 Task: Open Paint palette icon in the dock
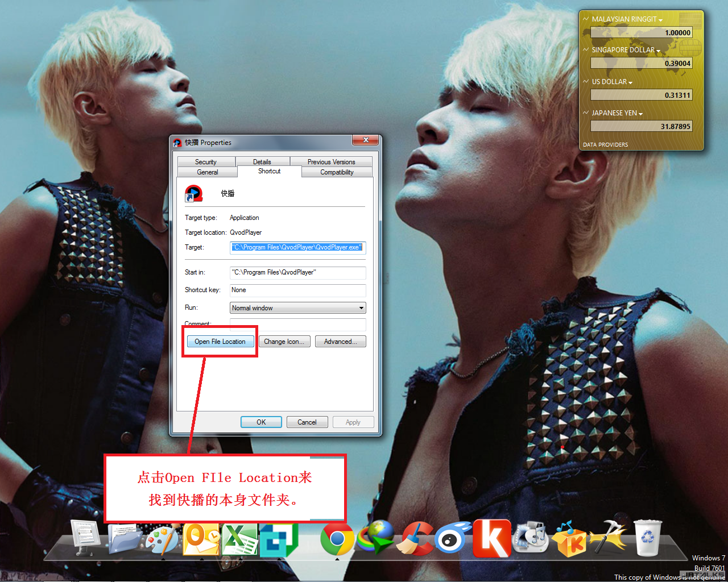162,539
